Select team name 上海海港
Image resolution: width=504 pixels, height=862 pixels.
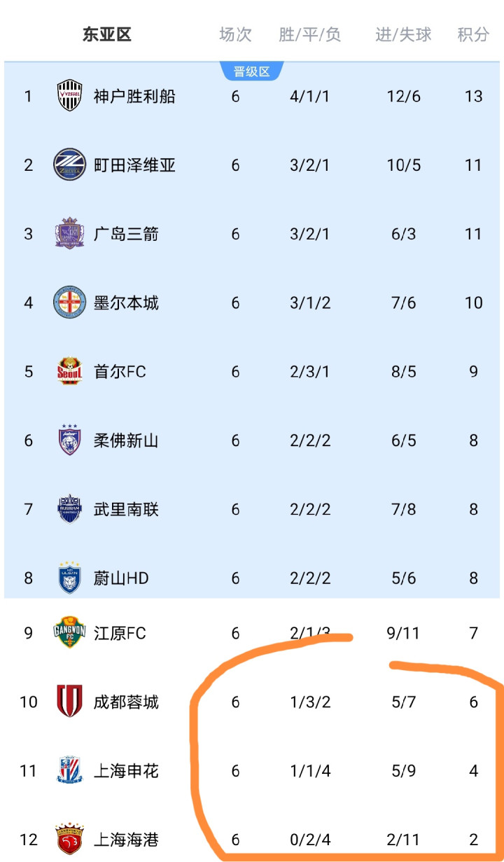pyautogui.click(x=126, y=839)
